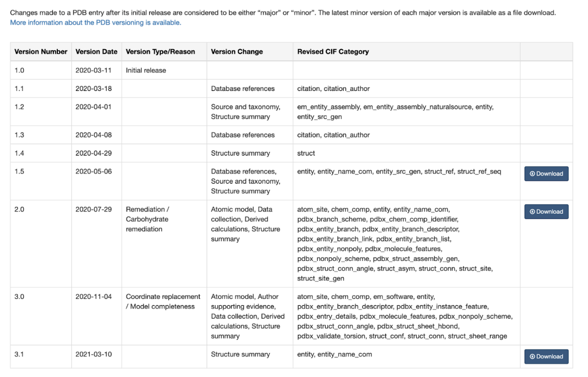Screen dimensions: 588x377
Task: Download the version 2.0 file
Action: pos(546,212)
